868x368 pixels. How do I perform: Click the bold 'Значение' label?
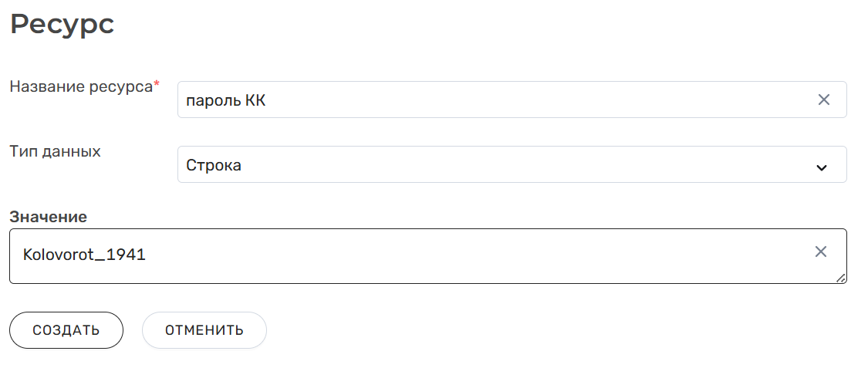[48, 217]
